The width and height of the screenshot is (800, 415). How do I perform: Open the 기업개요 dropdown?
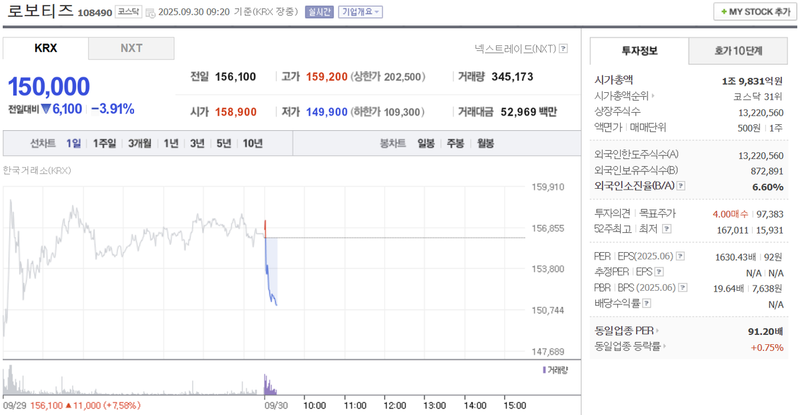coord(361,13)
